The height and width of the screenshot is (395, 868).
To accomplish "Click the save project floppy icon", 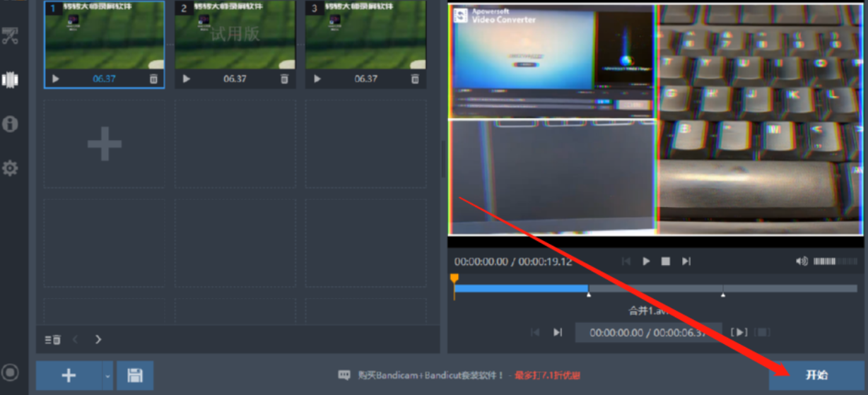I will point(135,375).
